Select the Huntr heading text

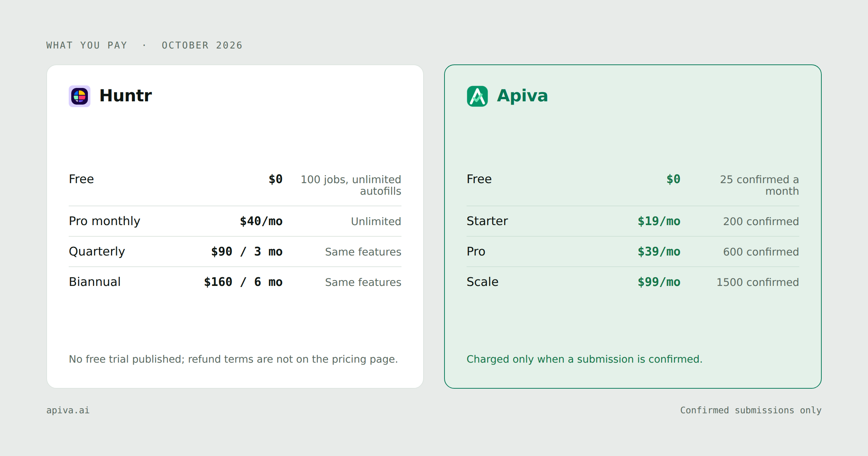(125, 96)
